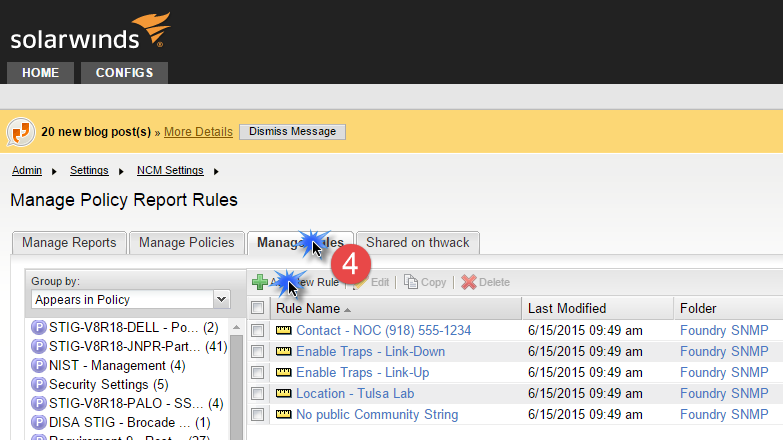Viewport: 783px width, 440px height.
Task: Open Foundry SNMP folder in Link-Down row
Action: [724, 352]
